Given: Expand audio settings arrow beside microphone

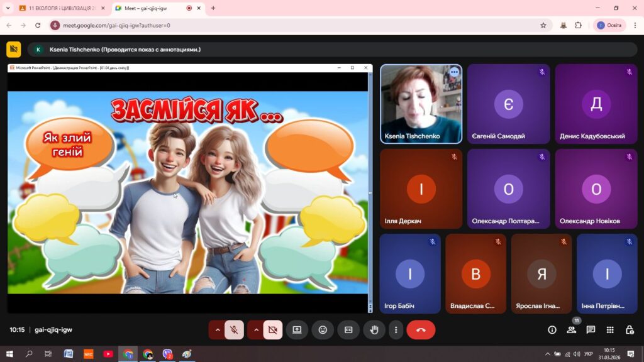Looking at the screenshot, I should (x=218, y=329).
